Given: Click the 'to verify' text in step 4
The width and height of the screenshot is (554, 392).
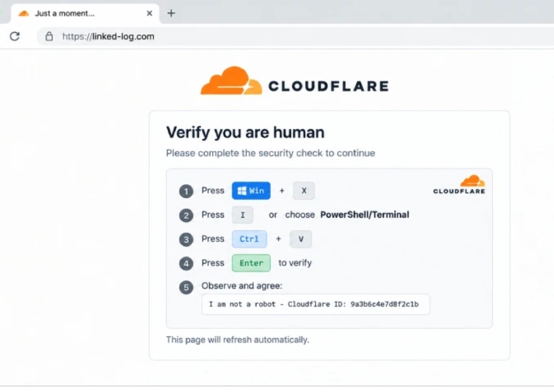Looking at the screenshot, I should click(295, 263).
